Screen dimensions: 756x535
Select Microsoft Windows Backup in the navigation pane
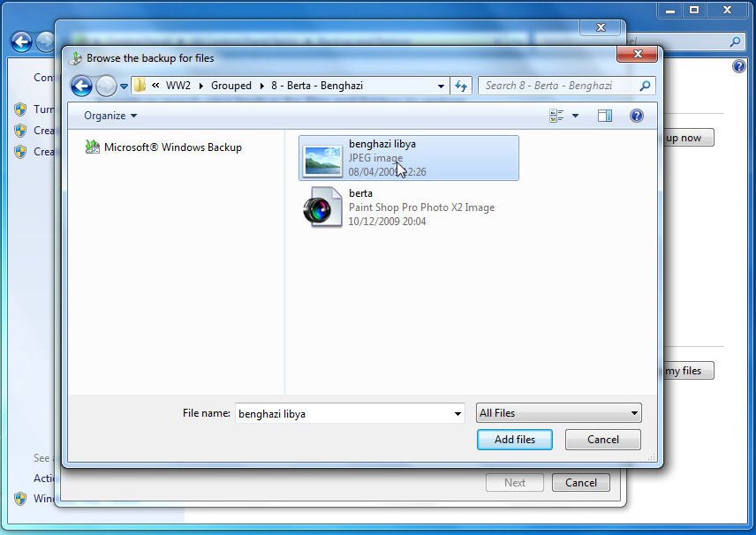pyautogui.click(x=172, y=147)
